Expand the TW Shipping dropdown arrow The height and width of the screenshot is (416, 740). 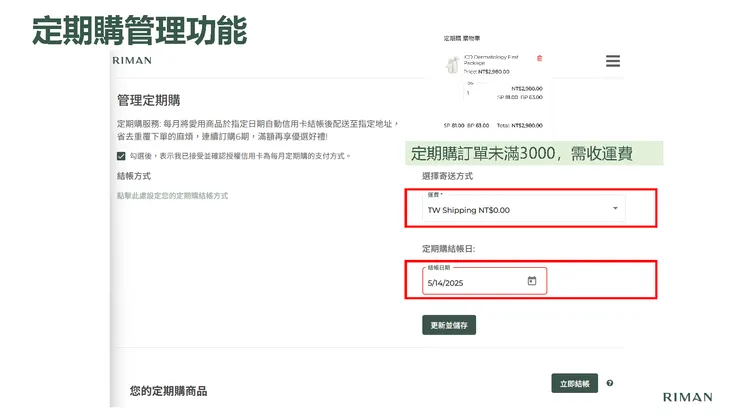pyautogui.click(x=615, y=208)
